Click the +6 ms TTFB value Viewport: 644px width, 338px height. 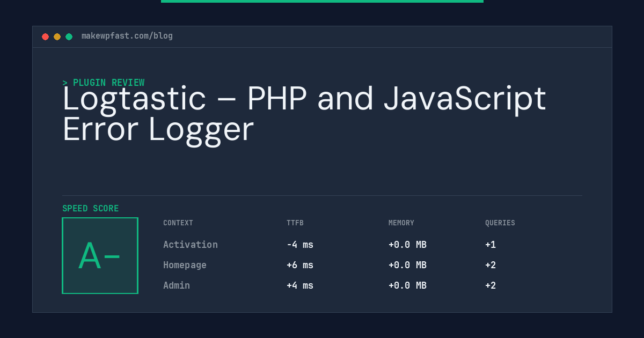coord(300,265)
